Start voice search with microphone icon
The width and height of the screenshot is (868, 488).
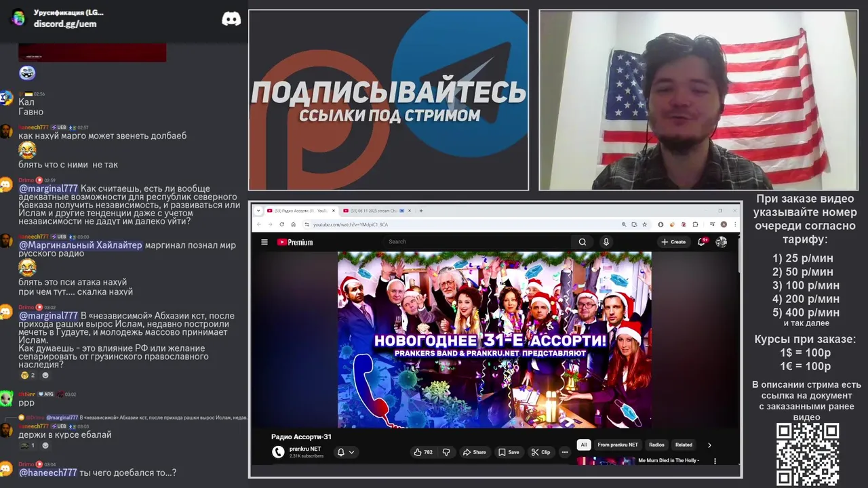(606, 242)
